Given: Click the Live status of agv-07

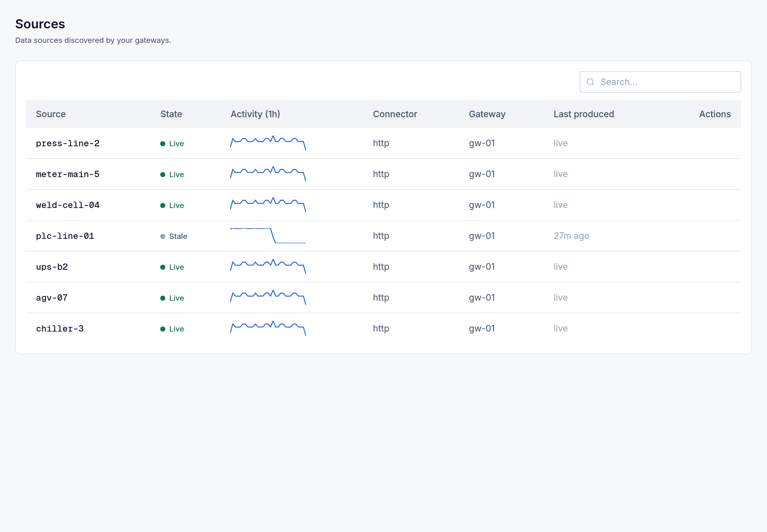Looking at the screenshot, I should [172, 298].
